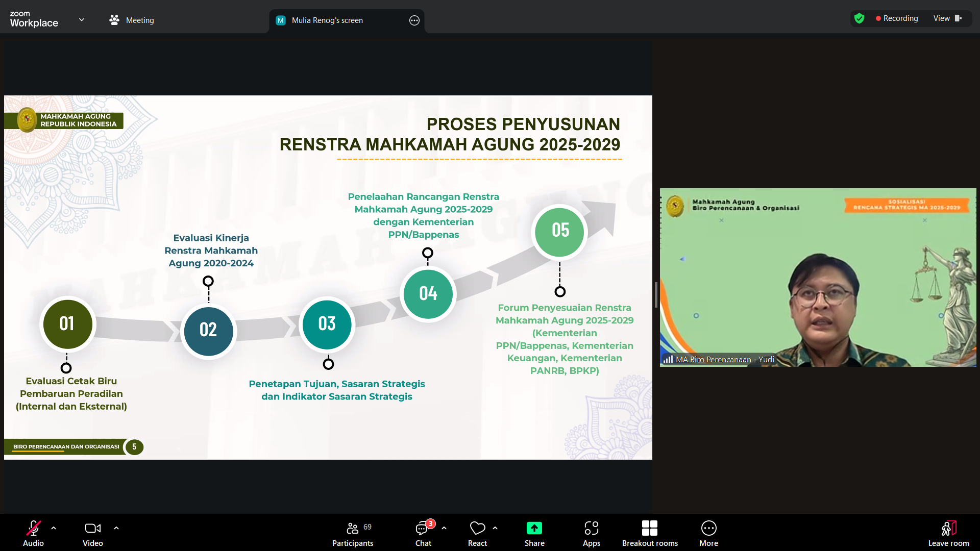Expand reactions options caret
Viewport: 980px width, 551px height.
pos(495,528)
